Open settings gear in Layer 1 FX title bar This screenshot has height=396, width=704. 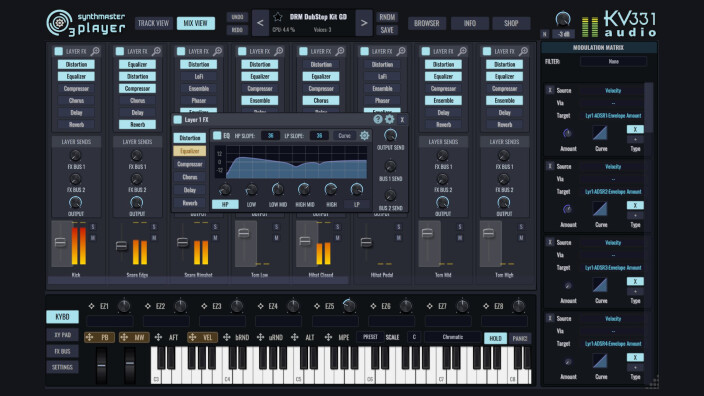pyautogui.click(x=390, y=119)
